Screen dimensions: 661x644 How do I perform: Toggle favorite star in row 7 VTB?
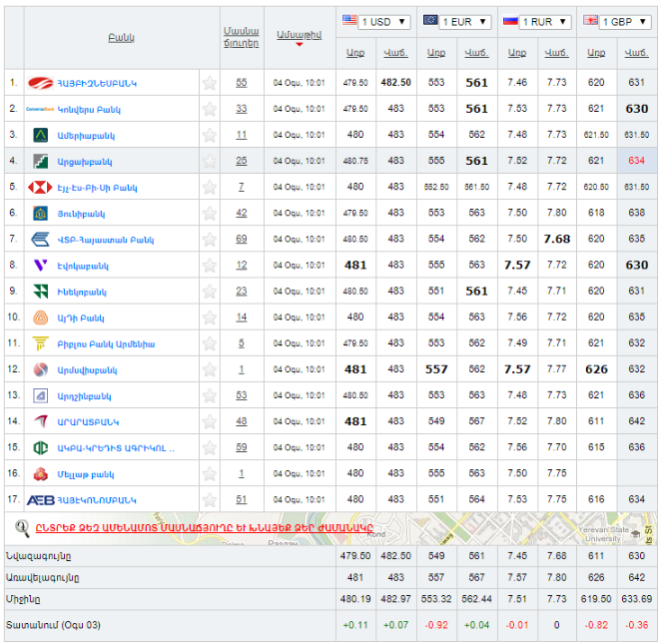[209, 240]
